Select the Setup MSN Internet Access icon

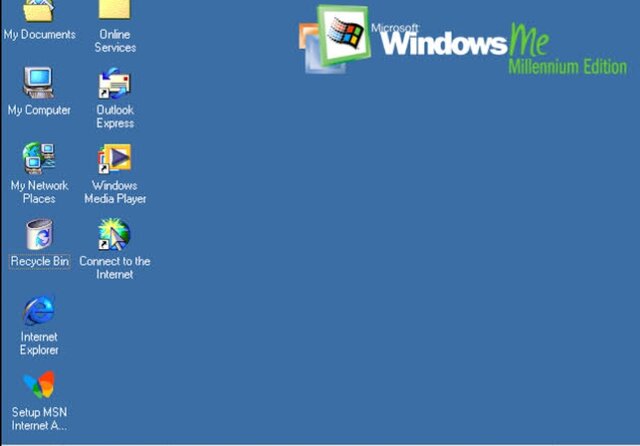[x=39, y=384]
